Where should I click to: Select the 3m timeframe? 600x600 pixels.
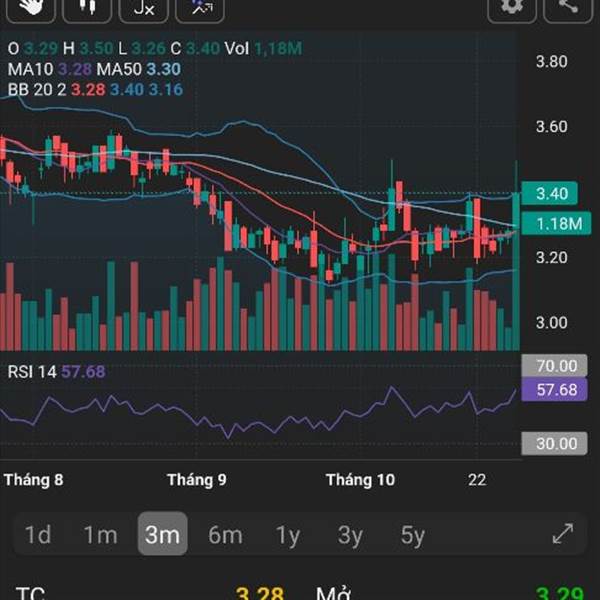(162, 535)
